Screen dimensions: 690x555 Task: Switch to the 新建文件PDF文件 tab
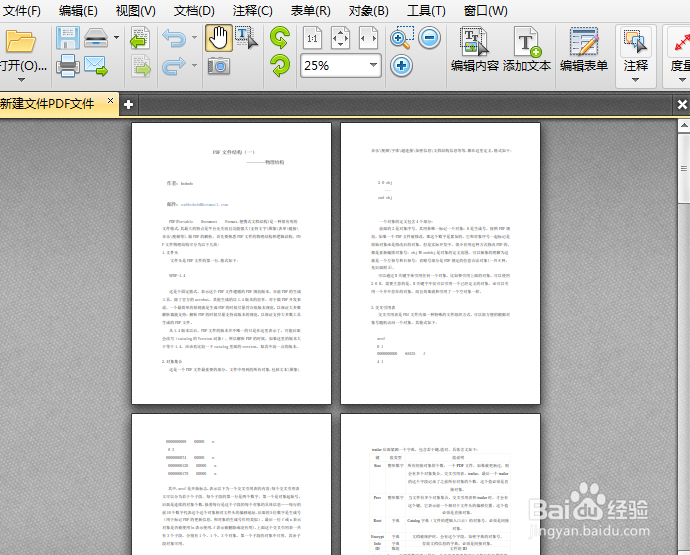(48, 104)
